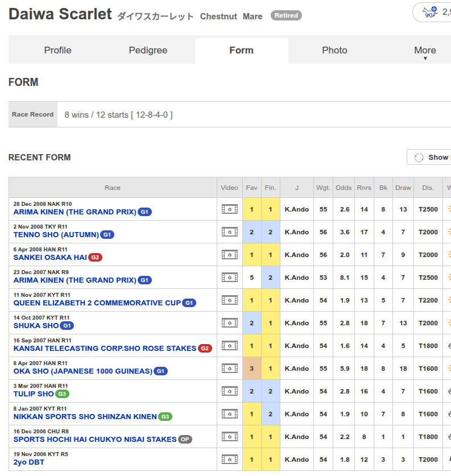Play video for Sankei Osaka Hai race
Viewport: 451px width, 476px height.
click(x=229, y=255)
